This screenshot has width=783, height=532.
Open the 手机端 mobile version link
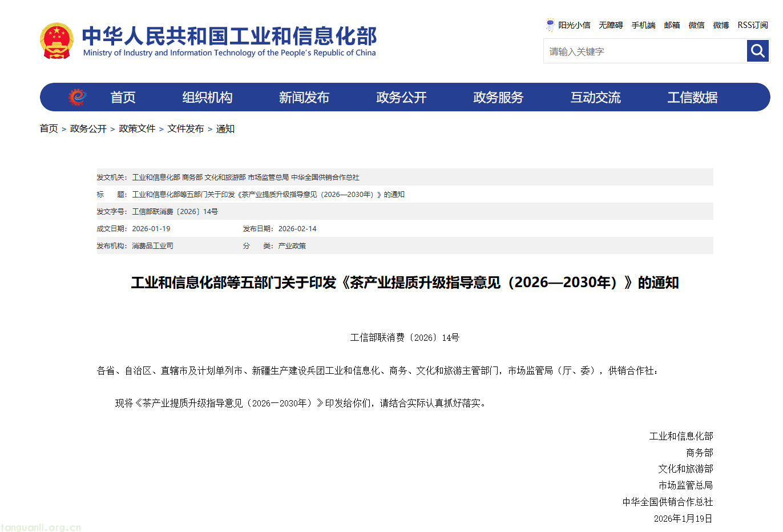pos(643,25)
